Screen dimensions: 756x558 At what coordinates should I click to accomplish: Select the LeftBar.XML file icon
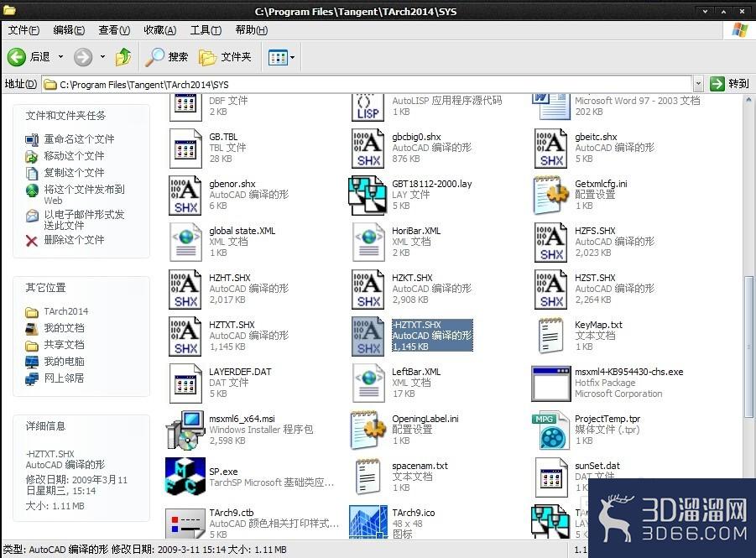click(x=368, y=383)
